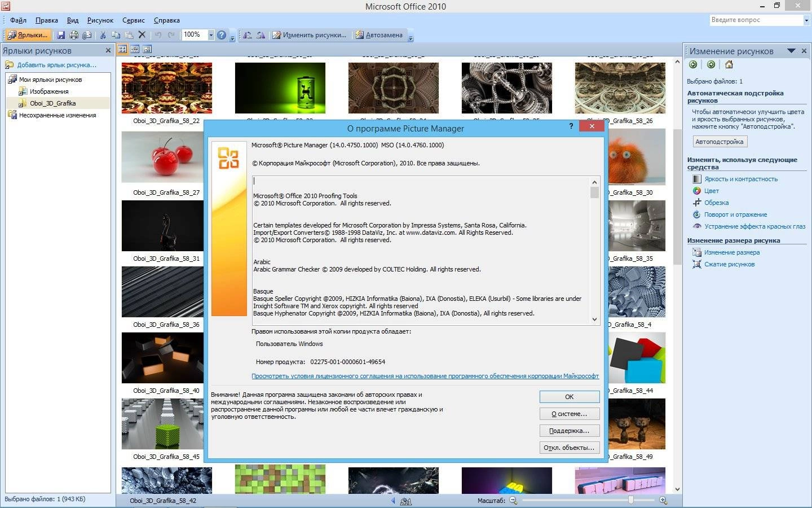Close the Изменение рисунков task pane

[804, 51]
